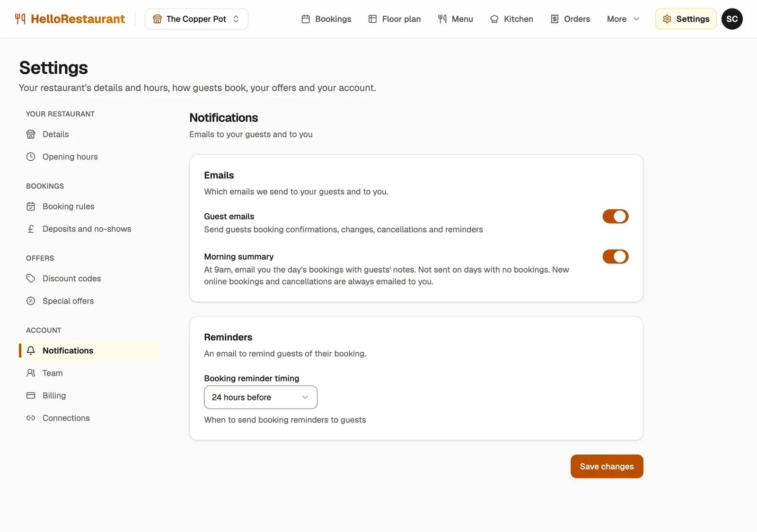The image size is (757, 532).
Task: Open Connections settings page
Action: (90, 418)
